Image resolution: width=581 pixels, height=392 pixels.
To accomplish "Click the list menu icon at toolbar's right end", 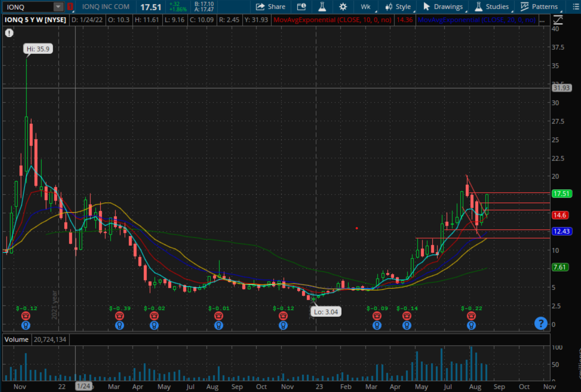I will [576, 7].
